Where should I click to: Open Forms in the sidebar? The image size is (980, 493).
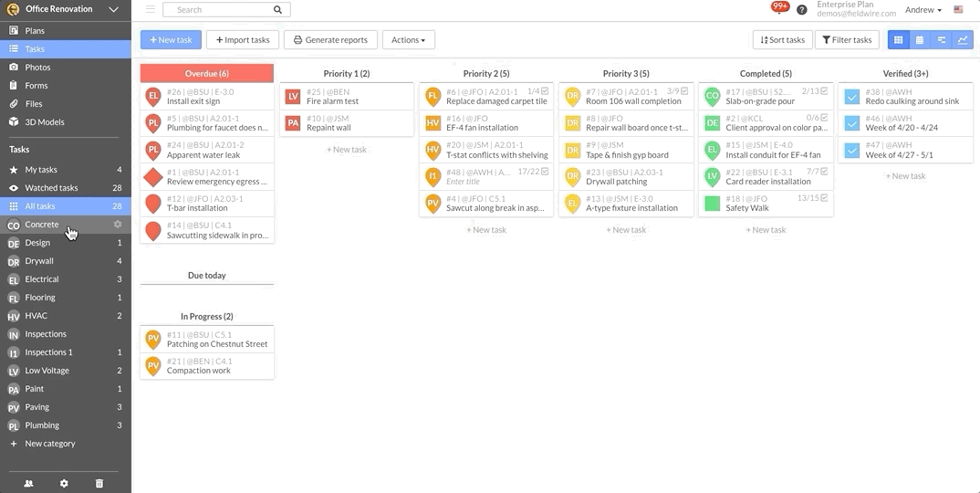click(x=66, y=85)
